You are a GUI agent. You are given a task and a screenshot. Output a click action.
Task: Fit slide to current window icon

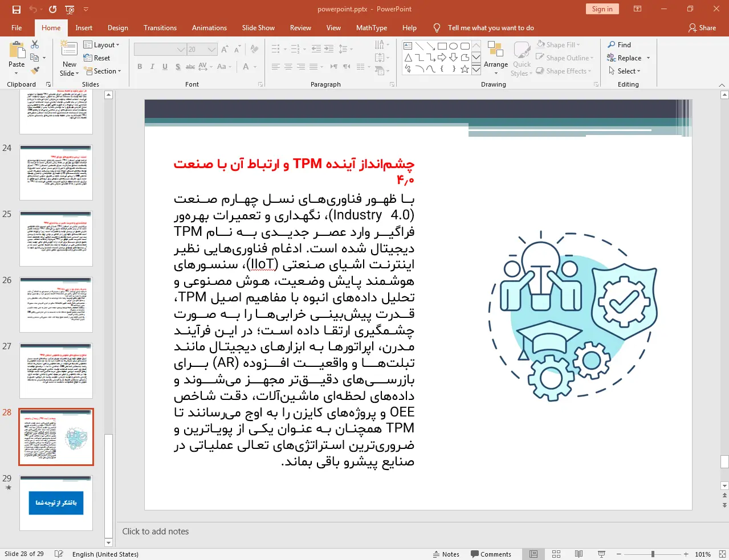[722, 554]
